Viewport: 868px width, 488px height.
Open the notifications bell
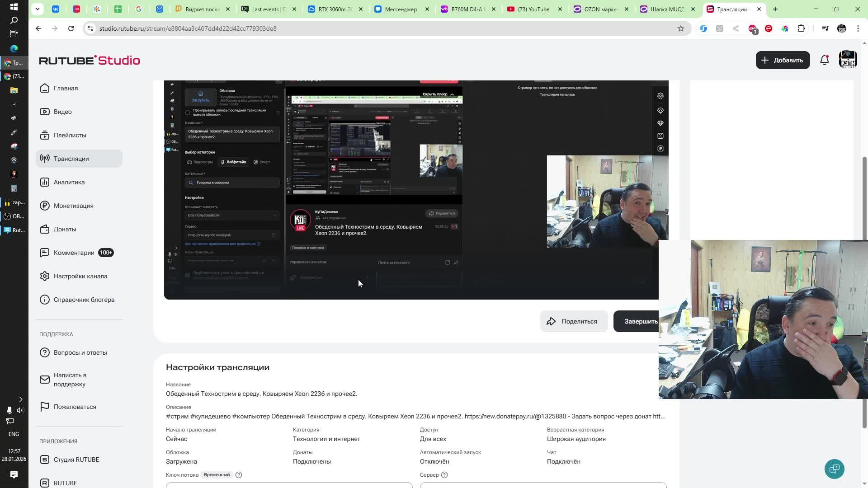824,60
